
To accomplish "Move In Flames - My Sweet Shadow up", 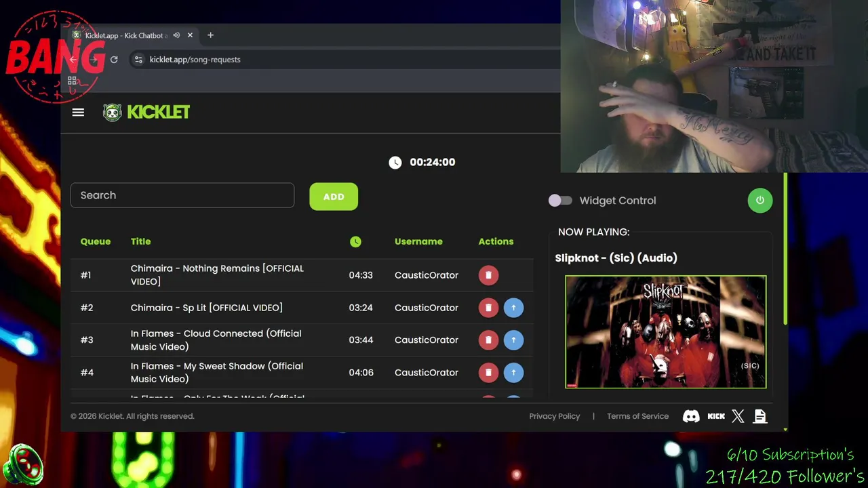I will (x=513, y=373).
